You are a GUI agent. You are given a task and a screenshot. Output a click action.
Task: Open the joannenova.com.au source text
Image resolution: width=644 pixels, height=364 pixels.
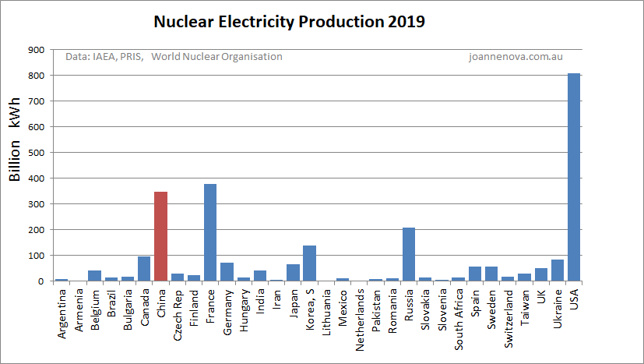516,57
